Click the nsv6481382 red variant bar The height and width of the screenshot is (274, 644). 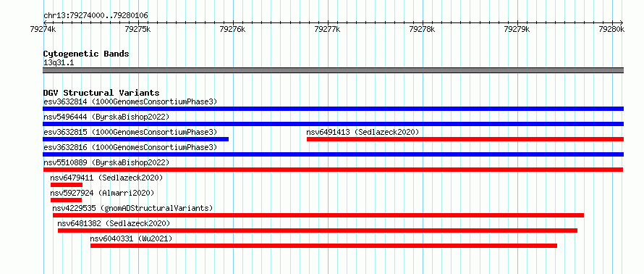(x=318, y=231)
